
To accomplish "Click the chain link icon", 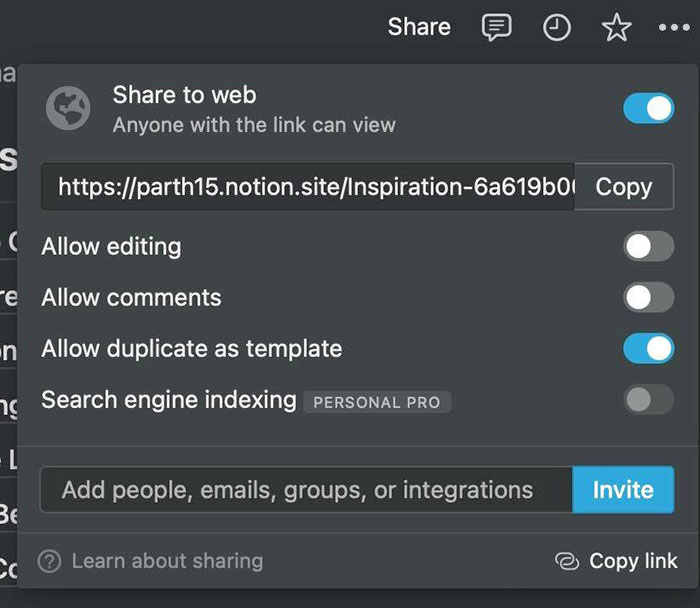I will coord(567,561).
